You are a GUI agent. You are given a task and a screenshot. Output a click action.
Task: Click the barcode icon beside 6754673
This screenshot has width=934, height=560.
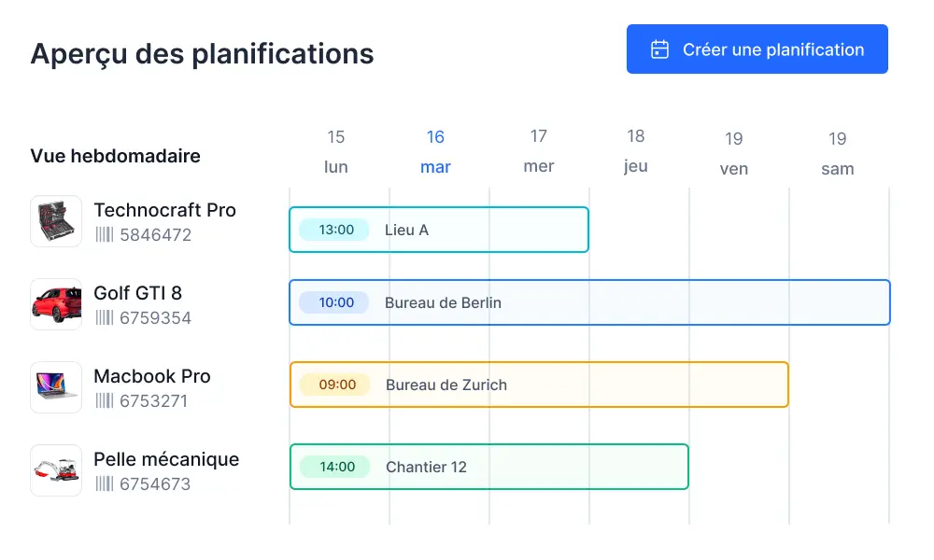(x=104, y=483)
